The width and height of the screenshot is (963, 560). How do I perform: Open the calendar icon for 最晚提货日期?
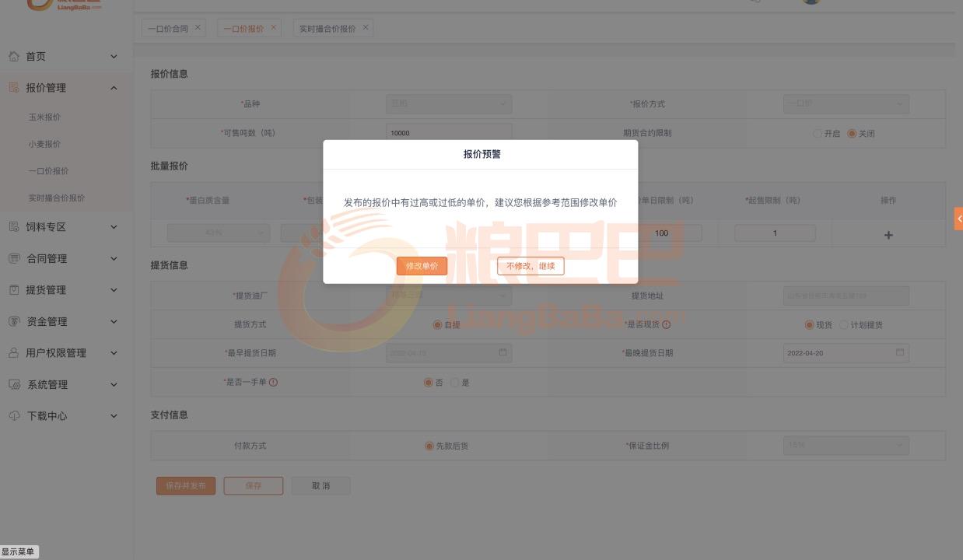900,352
